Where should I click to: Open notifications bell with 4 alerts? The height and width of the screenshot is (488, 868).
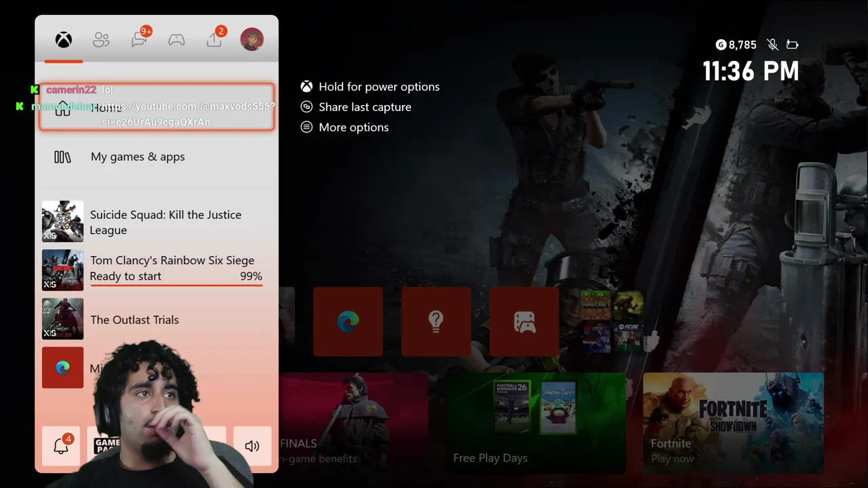(61, 445)
